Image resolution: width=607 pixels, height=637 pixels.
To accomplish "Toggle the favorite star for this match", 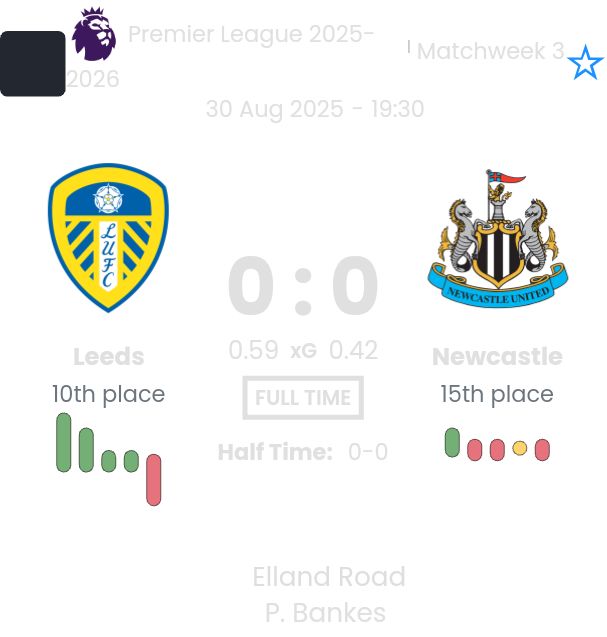I will [585, 63].
